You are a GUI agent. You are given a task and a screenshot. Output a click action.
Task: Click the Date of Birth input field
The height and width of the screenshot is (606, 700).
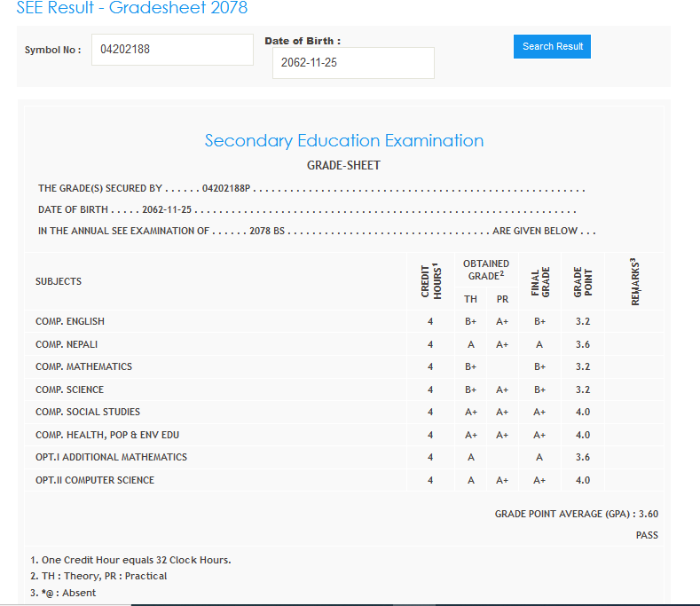point(352,63)
